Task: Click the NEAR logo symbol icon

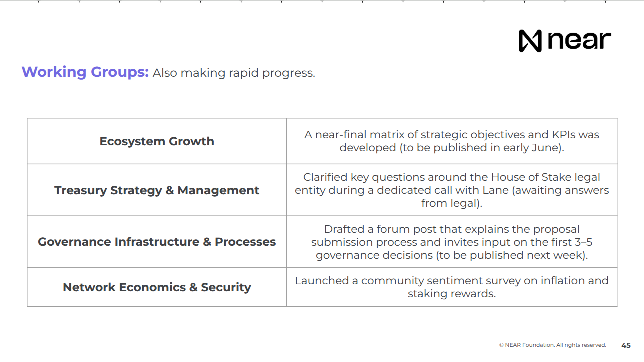Action: (x=530, y=41)
